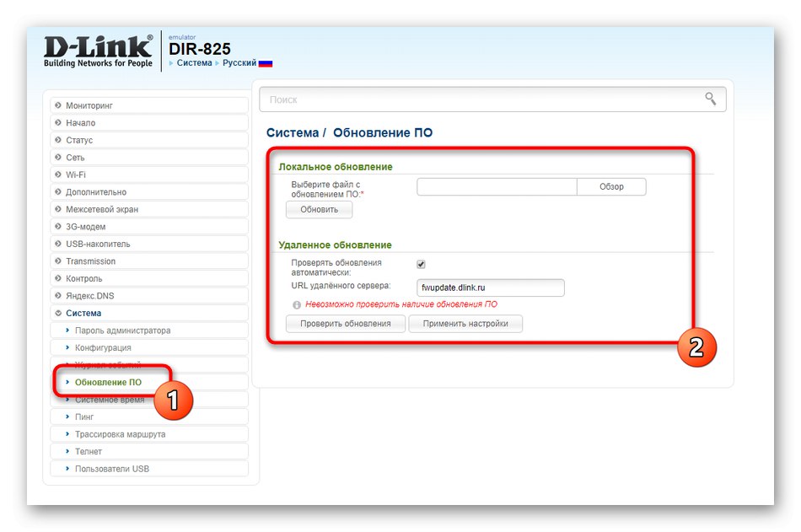This screenshot has width=801, height=532.
Task: Click the Обновить button
Action: (320, 210)
